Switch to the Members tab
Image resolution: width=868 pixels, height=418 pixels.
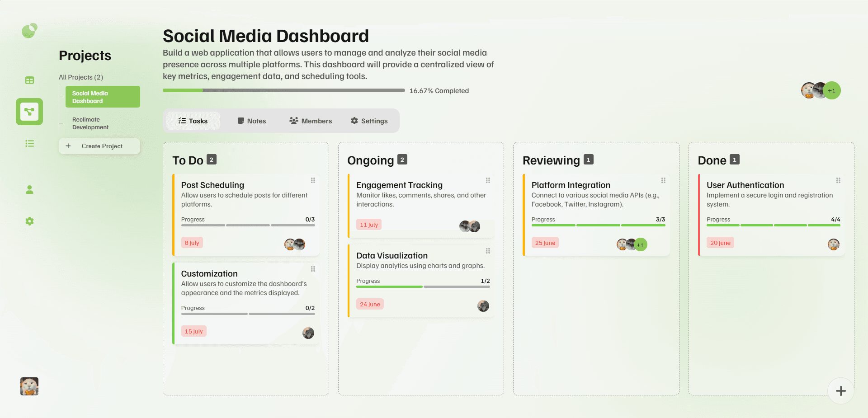(311, 121)
